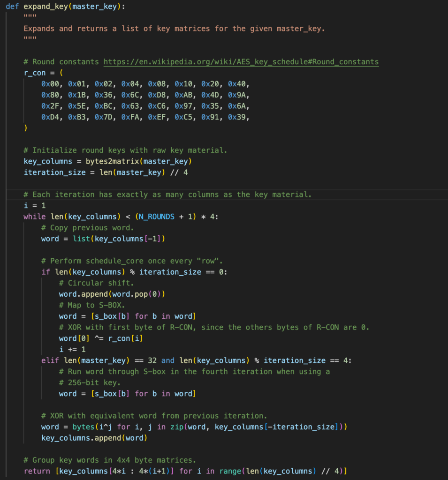Image resolution: width=448 pixels, height=480 pixels.
Task: Open the Wikipedia AES key schedule link
Action: 241,62
